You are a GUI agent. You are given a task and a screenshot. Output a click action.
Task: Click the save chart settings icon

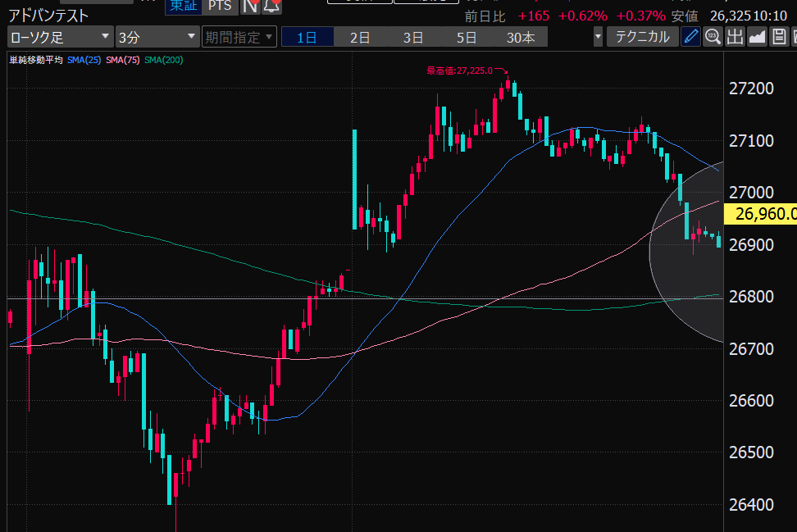pyautogui.click(x=778, y=37)
